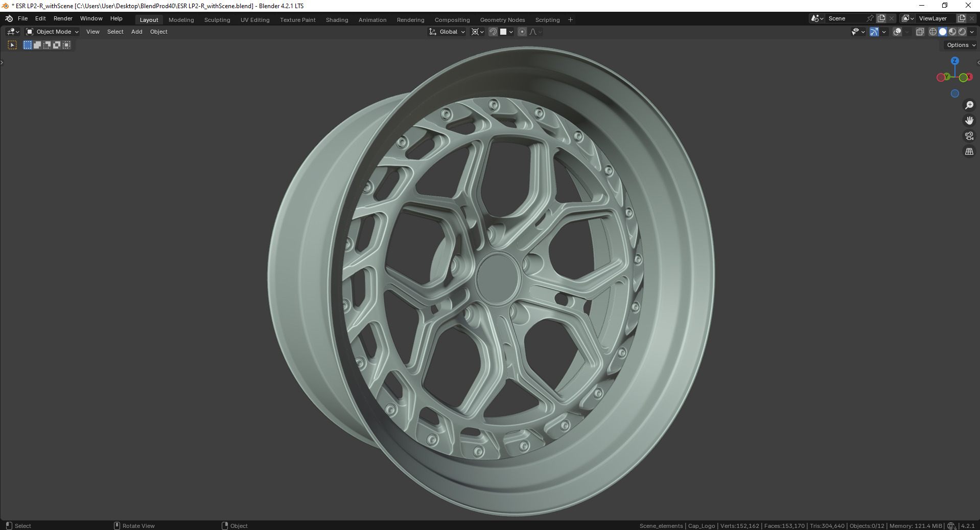Toggle perspective/orthographic grid icon
This screenshot has width=980, height=530.
pyautogui.click(x=969, y=151)
